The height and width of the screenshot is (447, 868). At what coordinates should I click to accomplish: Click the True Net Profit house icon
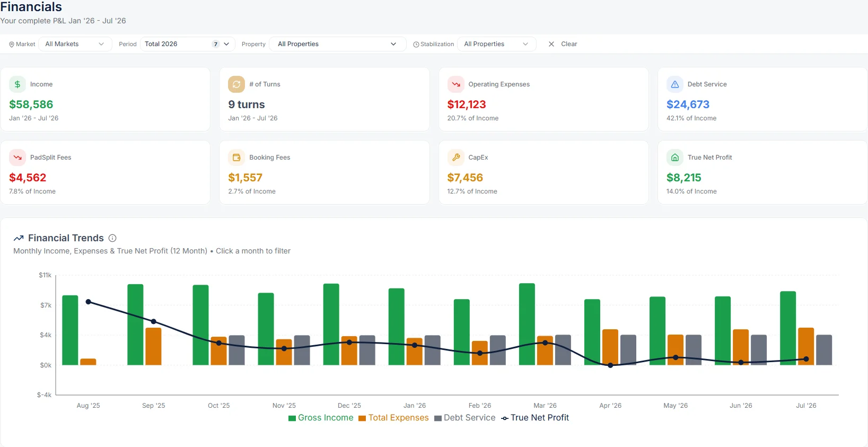coord(675,157)
